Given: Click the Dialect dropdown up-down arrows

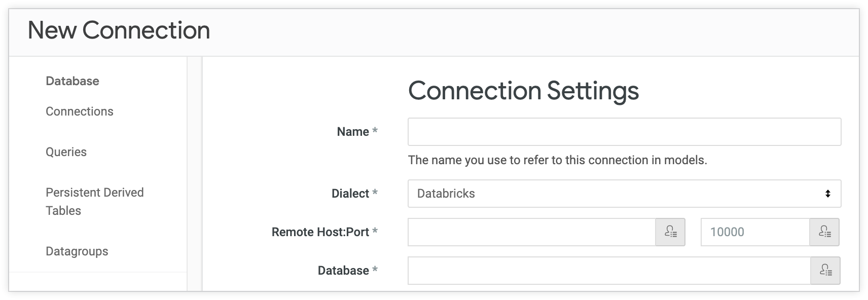Looking at the screenshot, I should (827, 194).
